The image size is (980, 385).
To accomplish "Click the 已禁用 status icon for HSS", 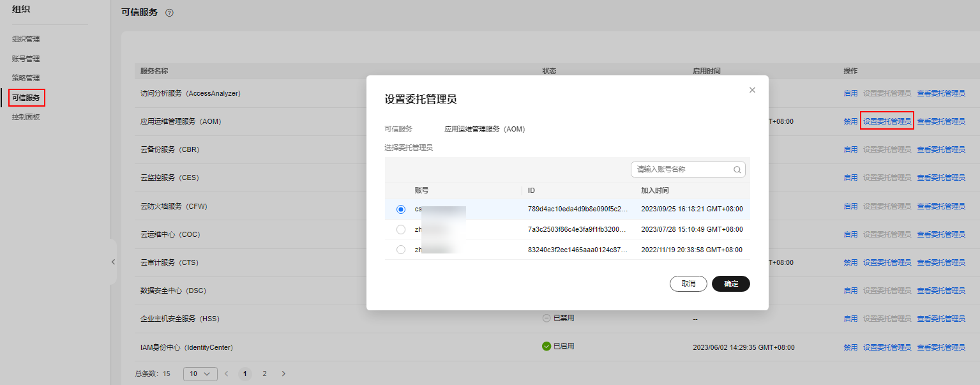I will pyautogui.click(x=546, y=318).
